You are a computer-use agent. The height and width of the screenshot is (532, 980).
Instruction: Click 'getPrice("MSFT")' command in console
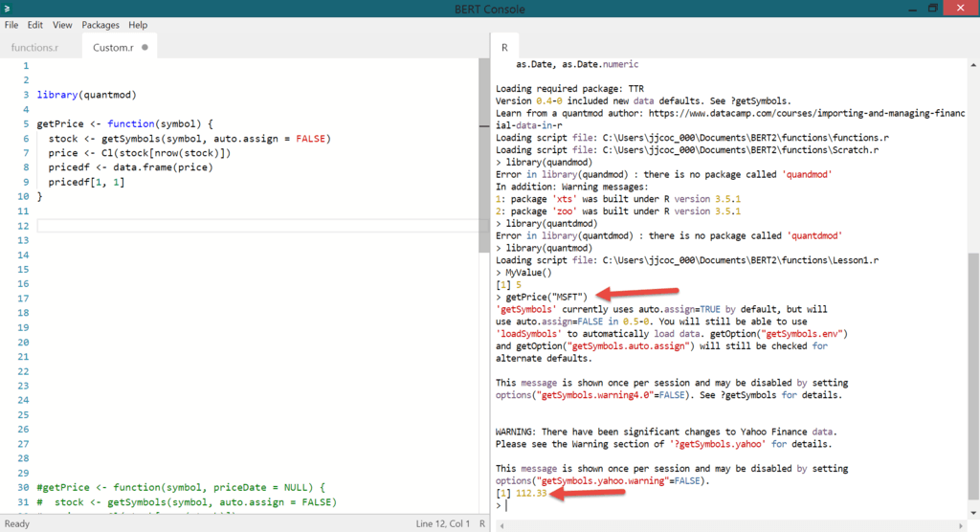[x=546, y=297]
